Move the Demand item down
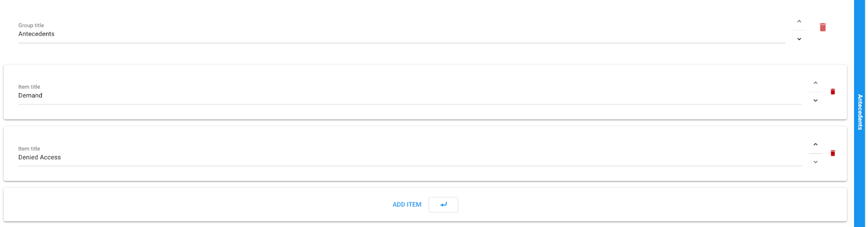868x227 pixels. (815, 101)
